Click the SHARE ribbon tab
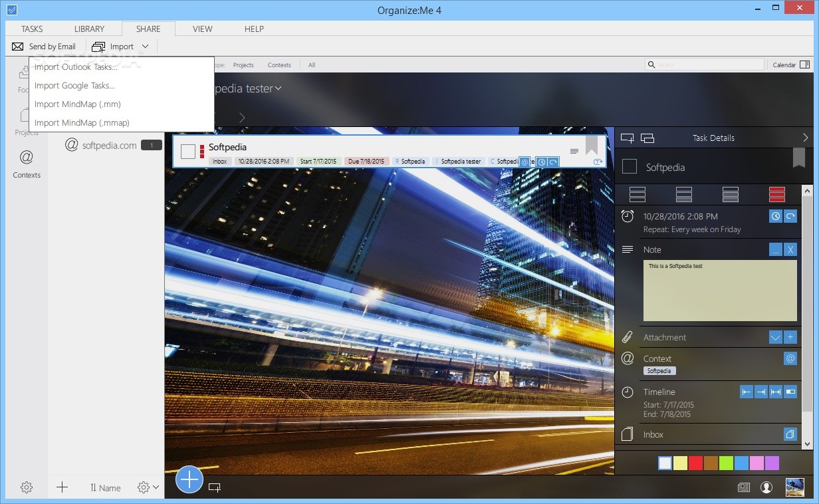This screenshot has width=819, height=504. 148,29
